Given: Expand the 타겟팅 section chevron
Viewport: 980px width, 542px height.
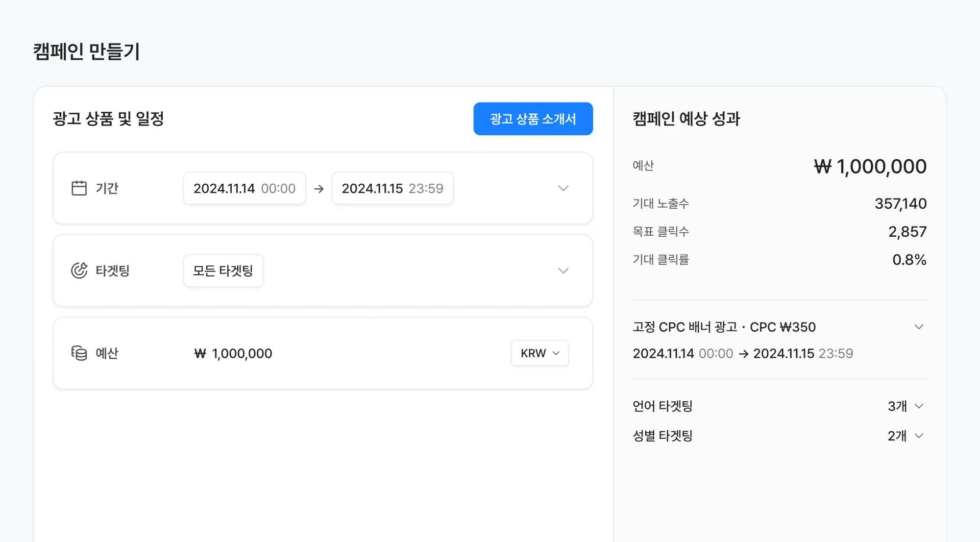Looking at the screenshot, I should [563, 270].
